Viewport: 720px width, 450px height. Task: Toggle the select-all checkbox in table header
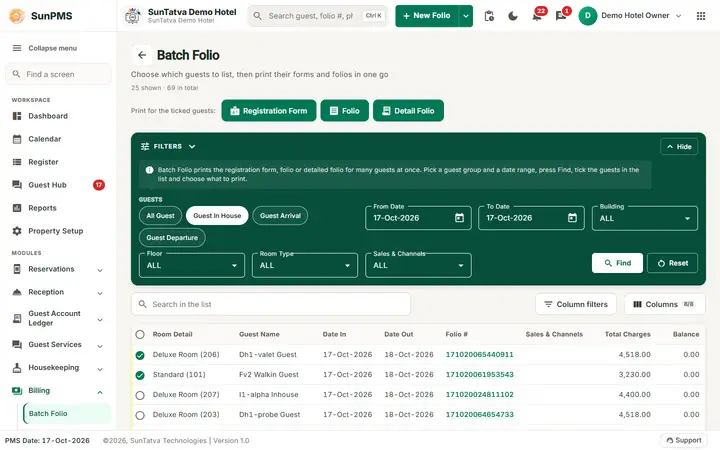click(140, 334)
